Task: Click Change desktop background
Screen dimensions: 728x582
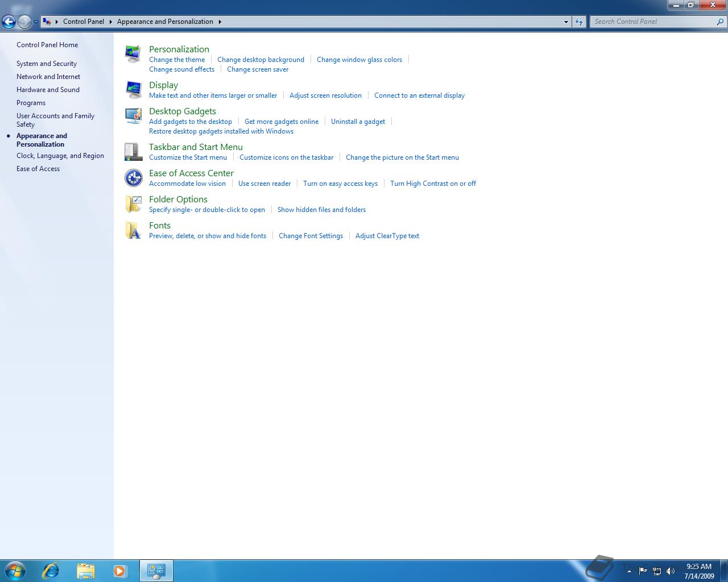Action: [x=260, y=60]
